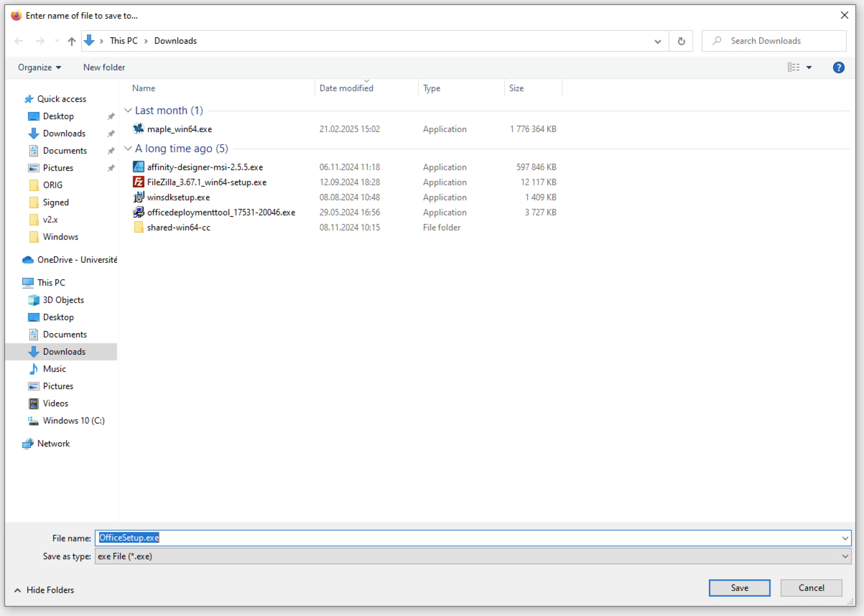The width and height of the screenshot is (864, 616).
Task: Open the Organize menu
Action: pos(39,67)
